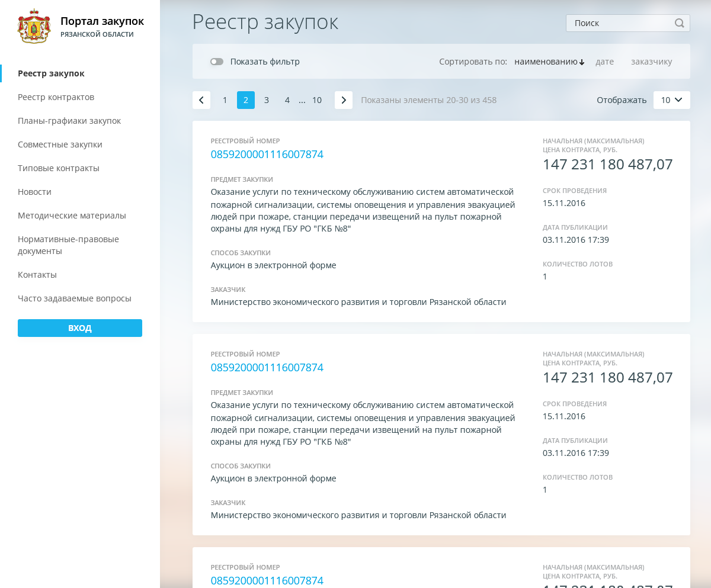Viewport: 711px width, 588px height.
Task: Open Реестр контрактов in the sidebar
Action: [x=56, y=97]
